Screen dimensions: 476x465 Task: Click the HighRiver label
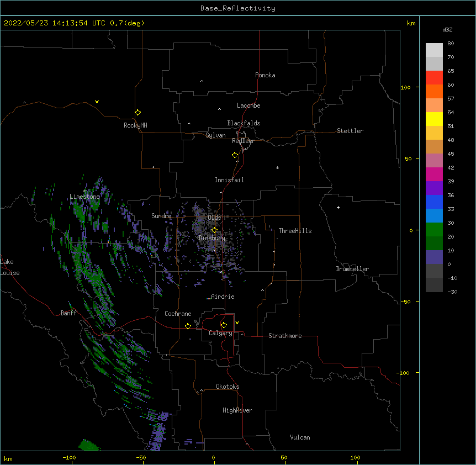(x=237, y=410)
